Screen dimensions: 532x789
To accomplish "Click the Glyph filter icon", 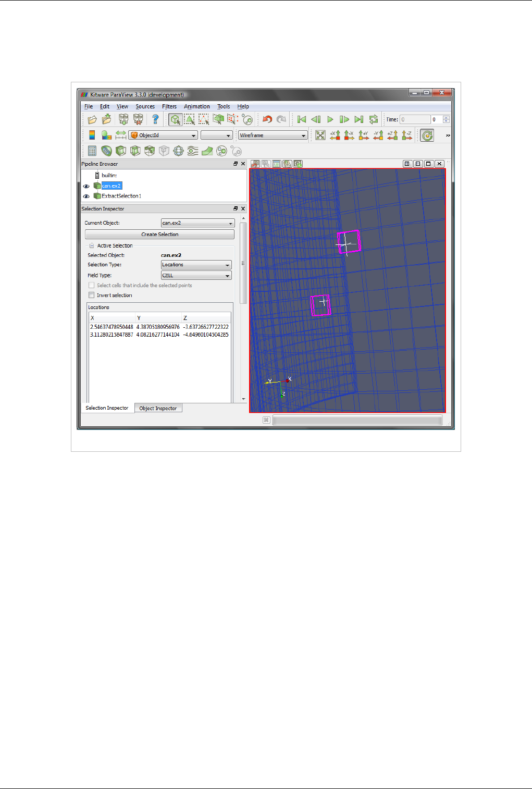I will [x=178, y=151].
